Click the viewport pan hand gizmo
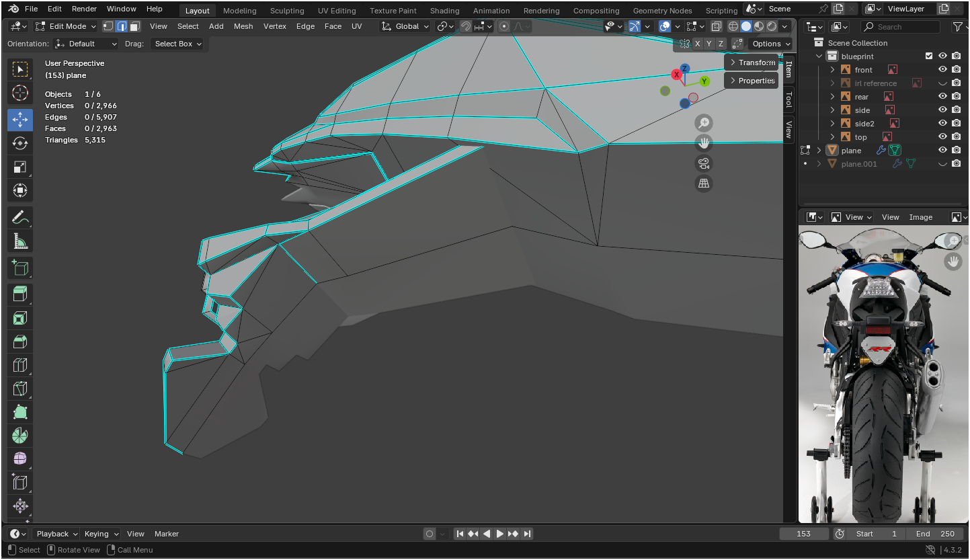The width and height of the screenshot is (970, 560). 704,143
